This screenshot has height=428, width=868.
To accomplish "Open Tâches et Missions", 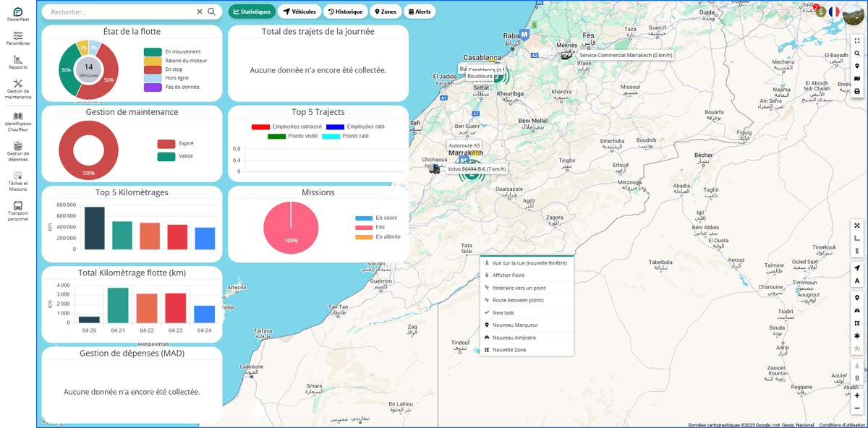I will click(17, 179).
